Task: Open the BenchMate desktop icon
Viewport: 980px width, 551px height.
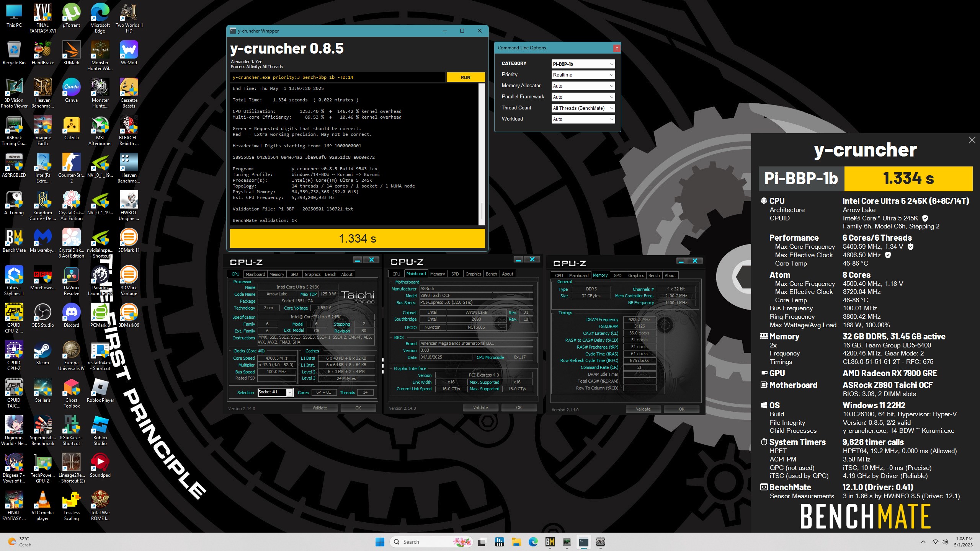Action: (14, 241)
